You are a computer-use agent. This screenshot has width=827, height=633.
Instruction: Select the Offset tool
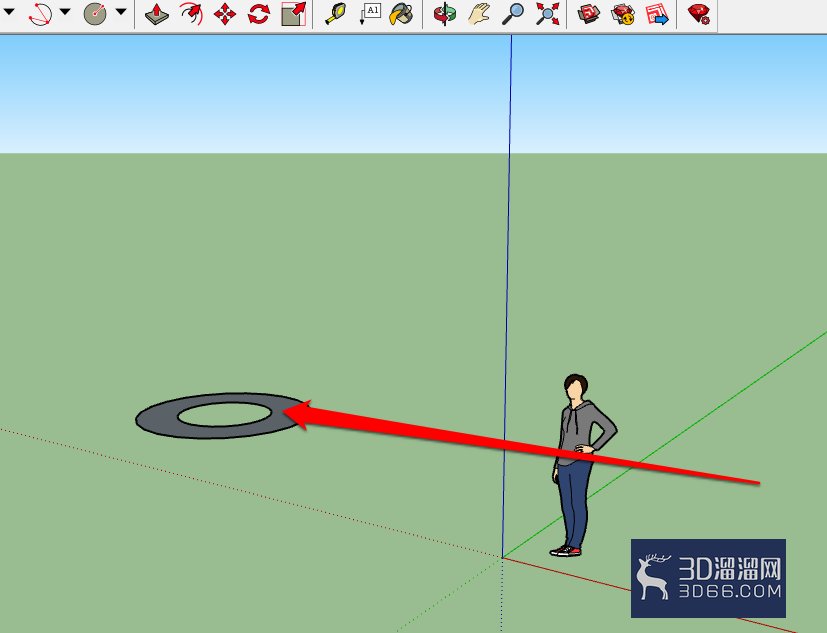[x=191, y=14]
